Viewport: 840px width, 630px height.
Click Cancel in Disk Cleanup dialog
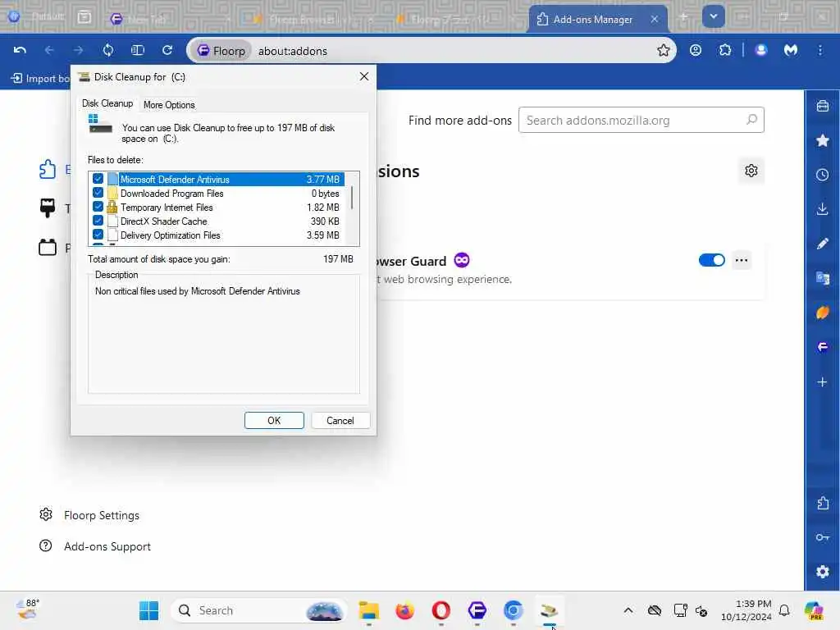(x=340, y=421)
